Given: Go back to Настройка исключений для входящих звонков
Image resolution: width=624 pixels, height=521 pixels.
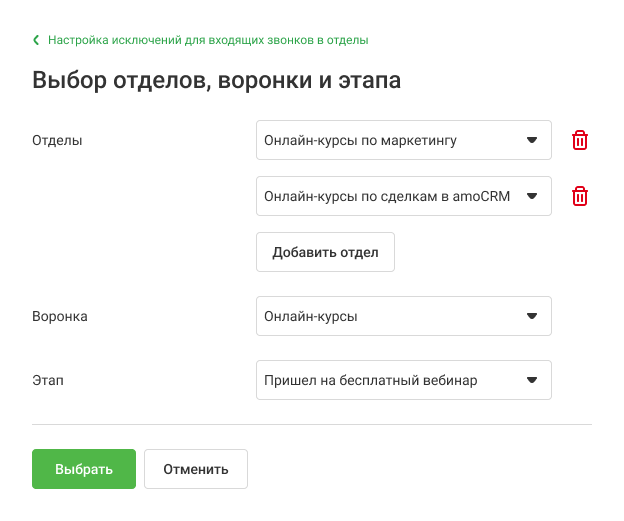Looking at the screenshot, I should point(208,40).
